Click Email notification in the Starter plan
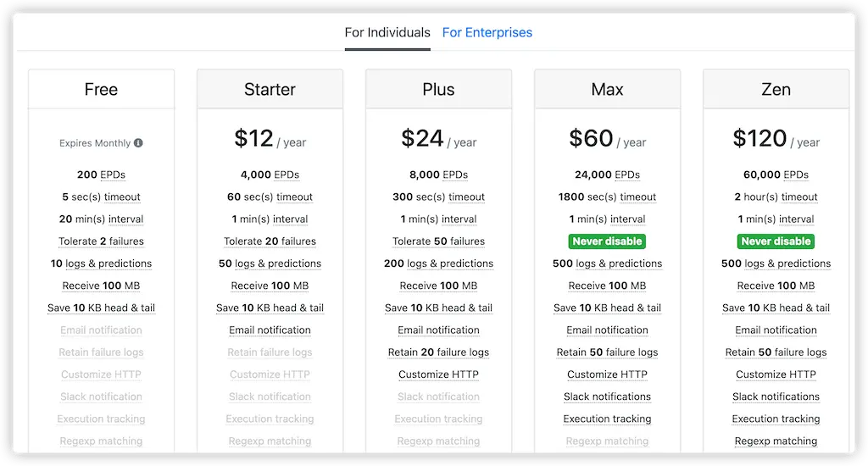868x466 pixels. 270,330
